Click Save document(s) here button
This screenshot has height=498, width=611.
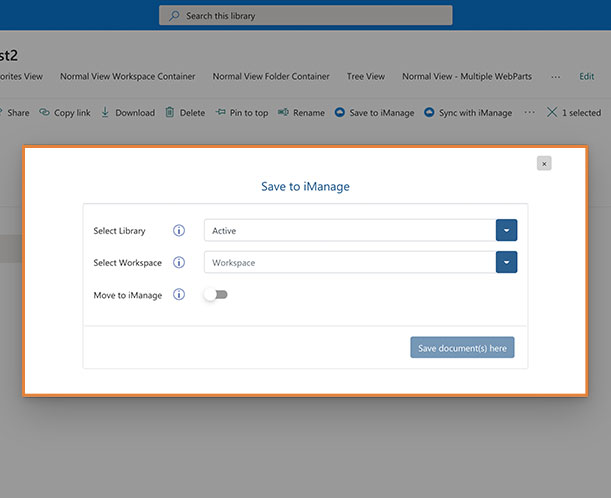(462, 347)
